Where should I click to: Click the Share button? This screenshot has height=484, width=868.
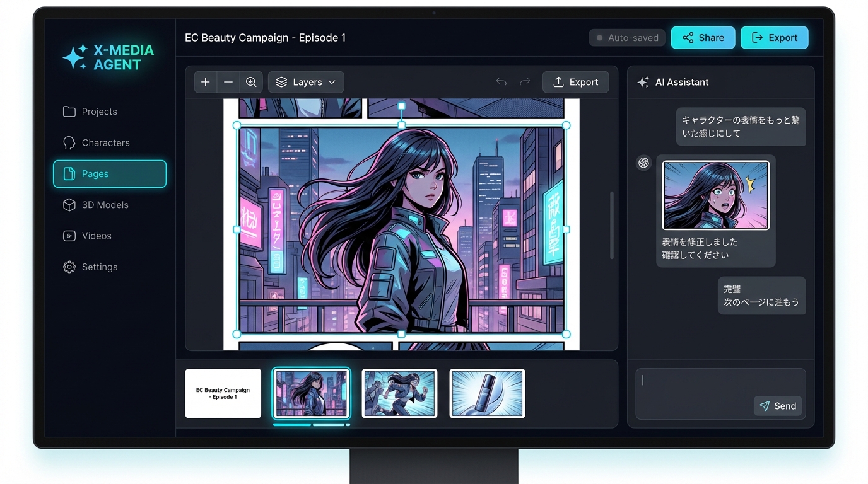[703, 37]
